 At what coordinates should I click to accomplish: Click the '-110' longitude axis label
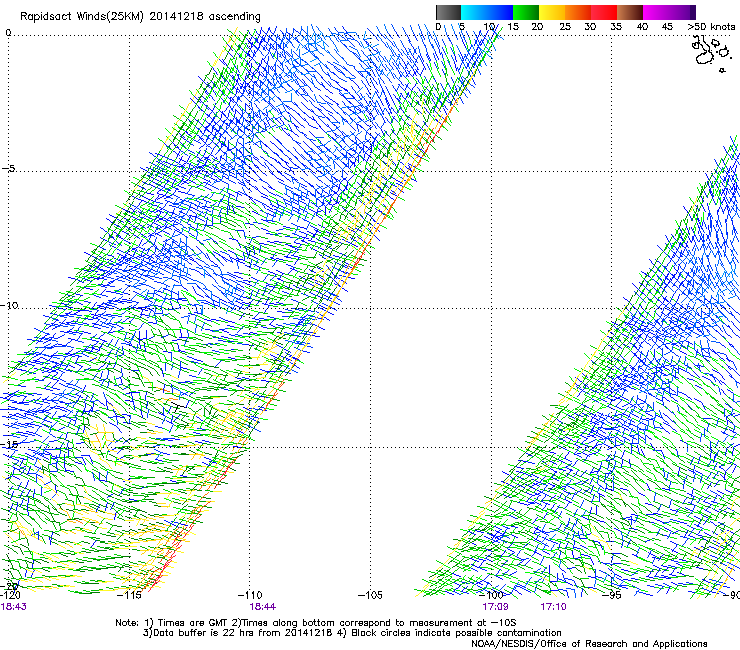coord(250,595)
